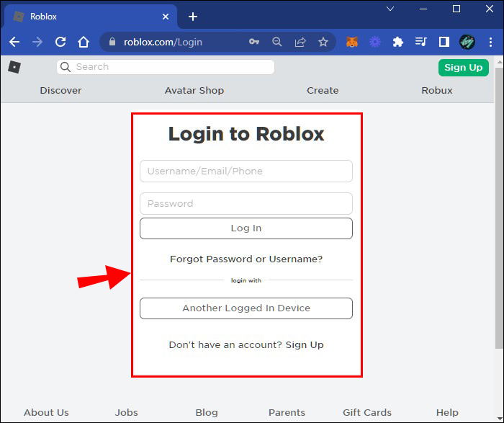Viewport: 504px width, 423px height.
Task: Click the vertical scrollbar thumb
Action: [x=499, y=208]
